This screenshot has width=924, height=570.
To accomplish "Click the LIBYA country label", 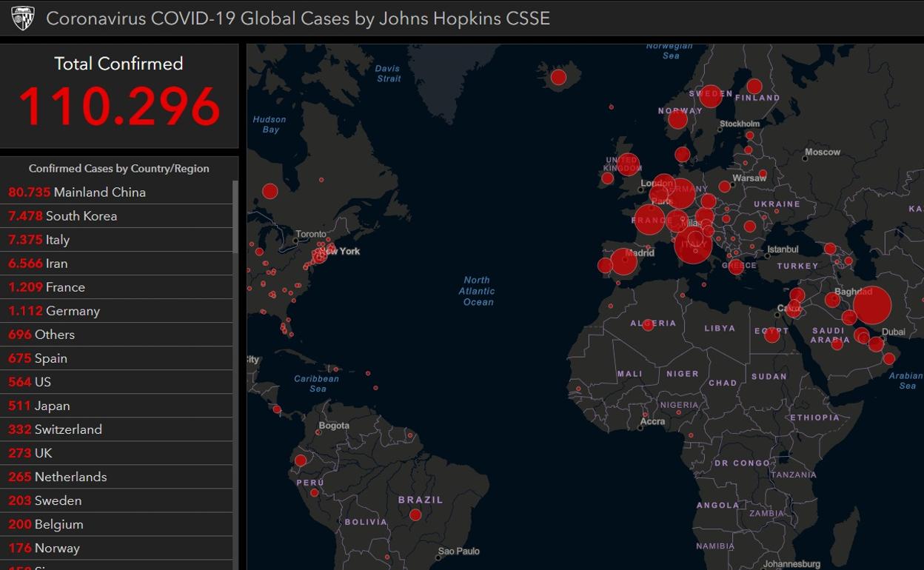I will point(720,328).
